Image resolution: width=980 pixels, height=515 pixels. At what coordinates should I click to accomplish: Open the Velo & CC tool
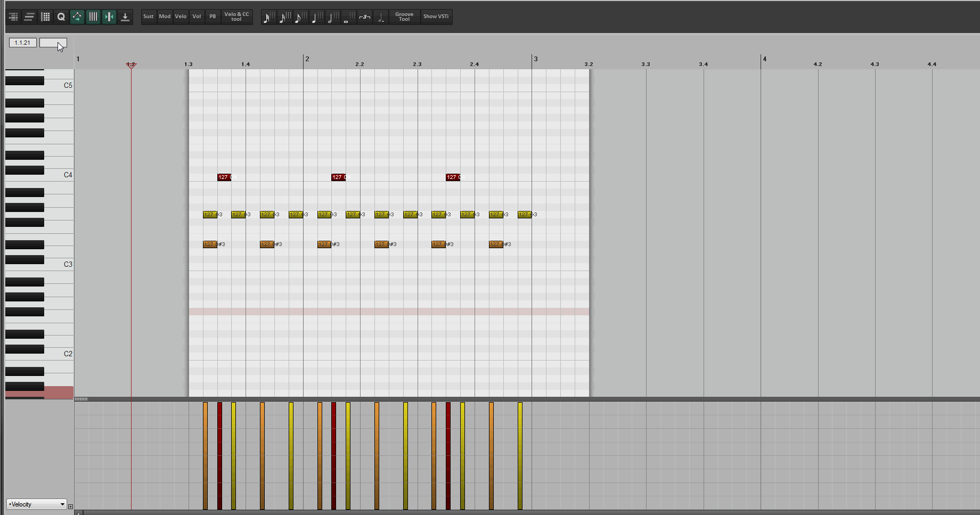(x=236, y=17)
